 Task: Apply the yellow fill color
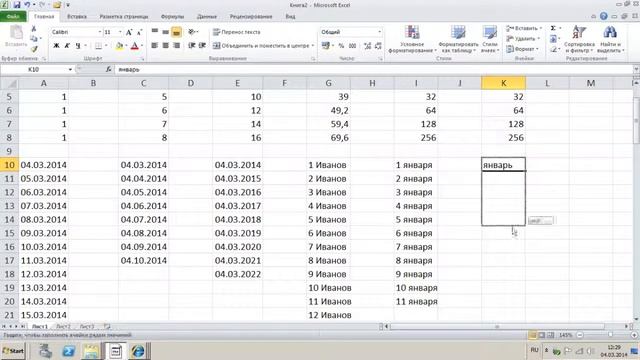(x=119, y=46)
